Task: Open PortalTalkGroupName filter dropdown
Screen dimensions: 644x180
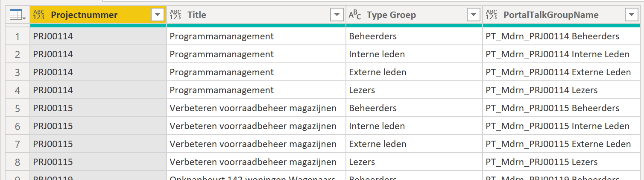Action: click(632, 15)
